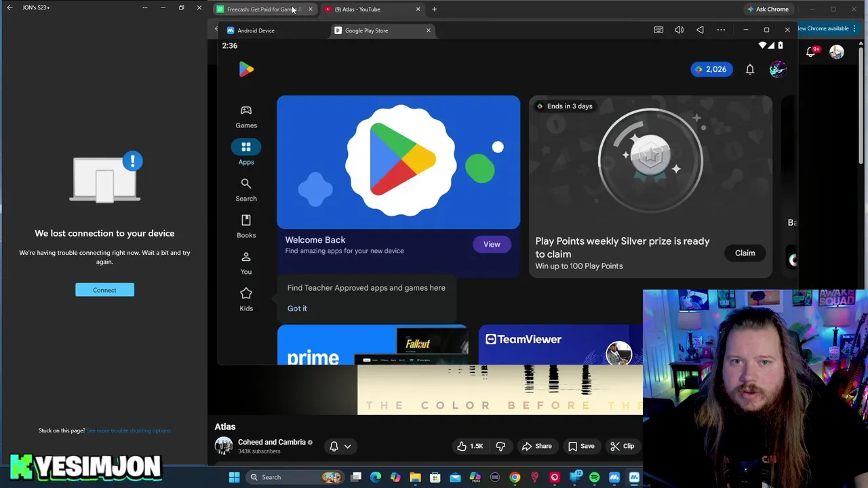Close the Atlas - YouTube Chrome tab
Viewport: 868px width, 488px height.
click(418, 9)
